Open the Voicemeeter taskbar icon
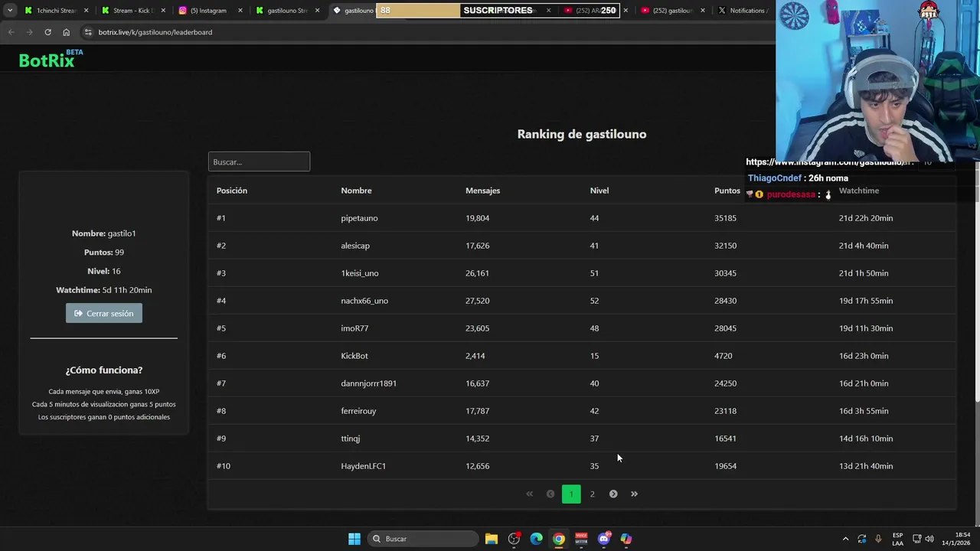The width and height of the screenshot is (980, 551). [581, 539]
